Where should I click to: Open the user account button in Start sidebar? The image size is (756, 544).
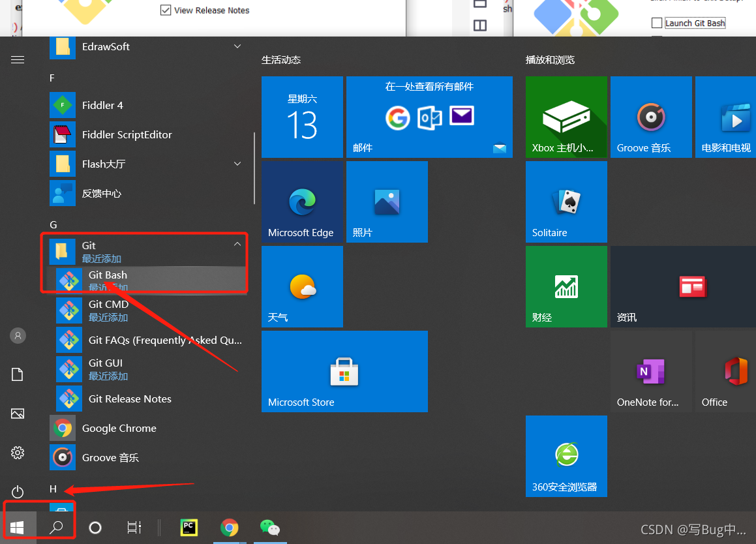[18, 336]
